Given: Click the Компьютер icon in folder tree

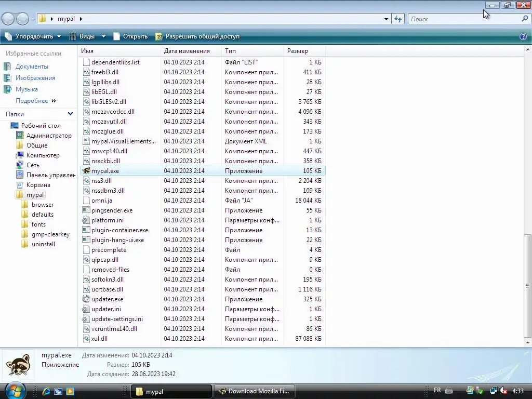Looking at the screenshot, I should click(x=19, y=155).
